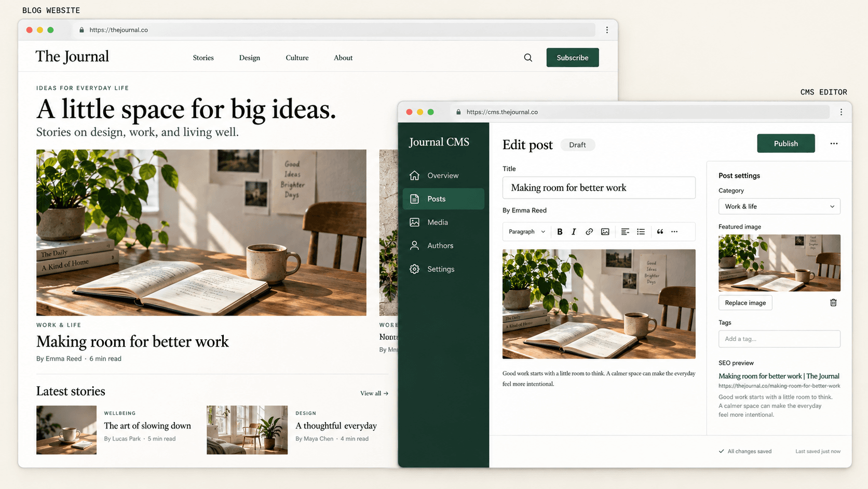The image size is (868, 489).
Task: Click the Add a tag input field
Action: click(779, 339)
